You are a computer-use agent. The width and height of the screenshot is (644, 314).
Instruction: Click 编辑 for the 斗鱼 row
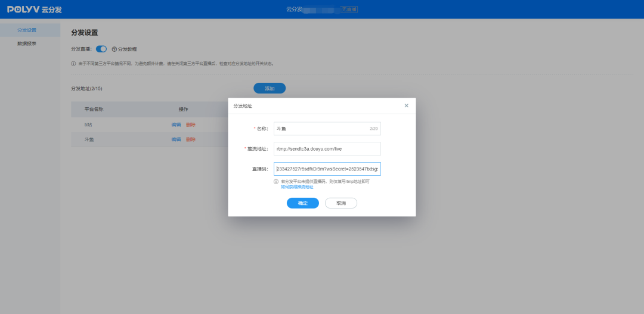176,139
